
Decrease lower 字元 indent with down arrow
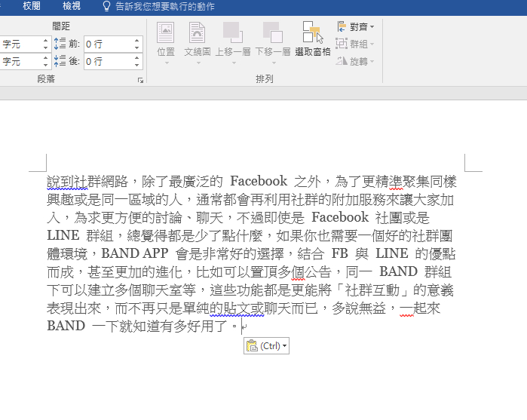(x=46, y=66)
